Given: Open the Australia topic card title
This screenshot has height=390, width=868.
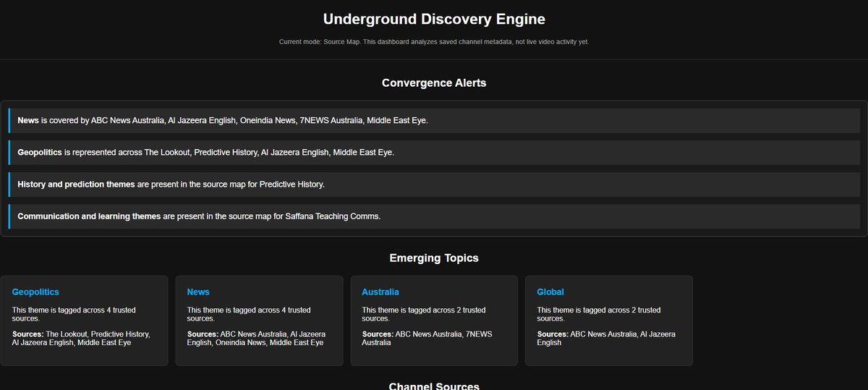Looking at the screenshot, I should point(380,292).
